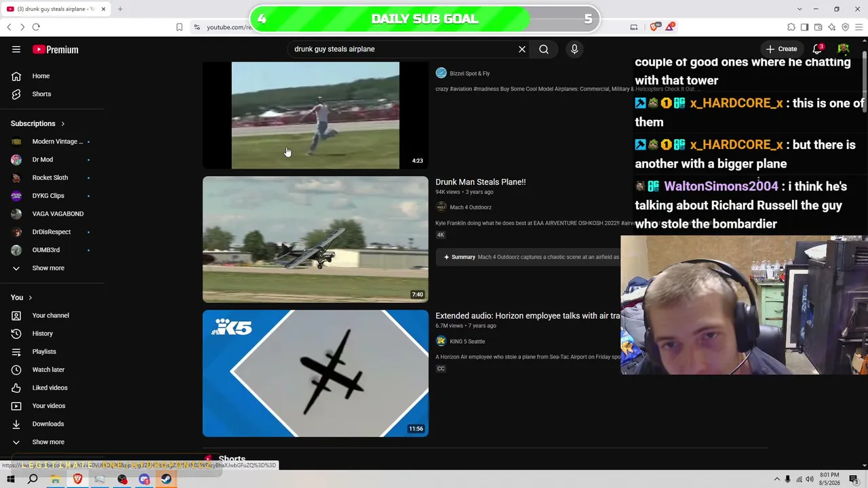
Task: Open the Drunk Man Steals Plane!! title
Action: click(481, 182)
